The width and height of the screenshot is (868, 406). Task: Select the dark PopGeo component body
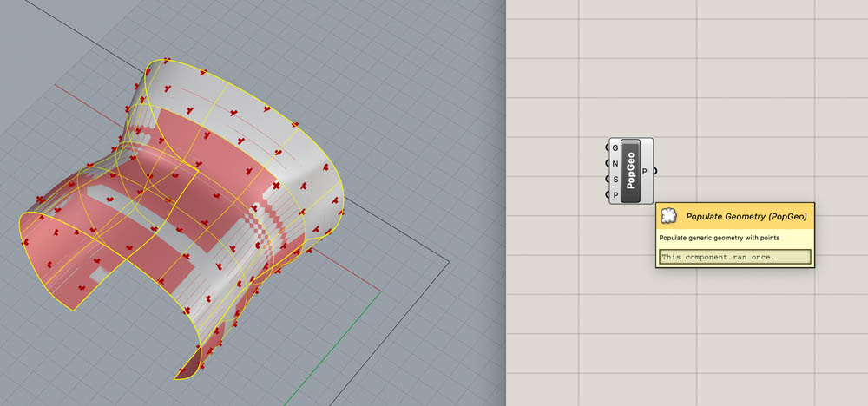[631, 171]
